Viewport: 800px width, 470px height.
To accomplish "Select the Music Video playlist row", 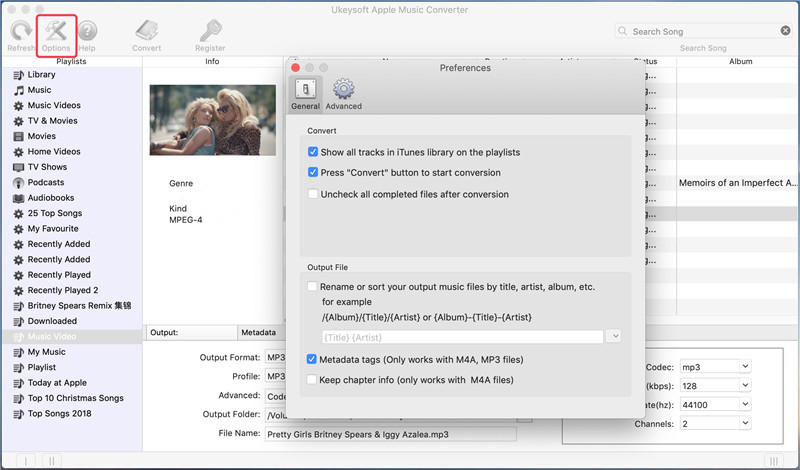I will point(71,337).
